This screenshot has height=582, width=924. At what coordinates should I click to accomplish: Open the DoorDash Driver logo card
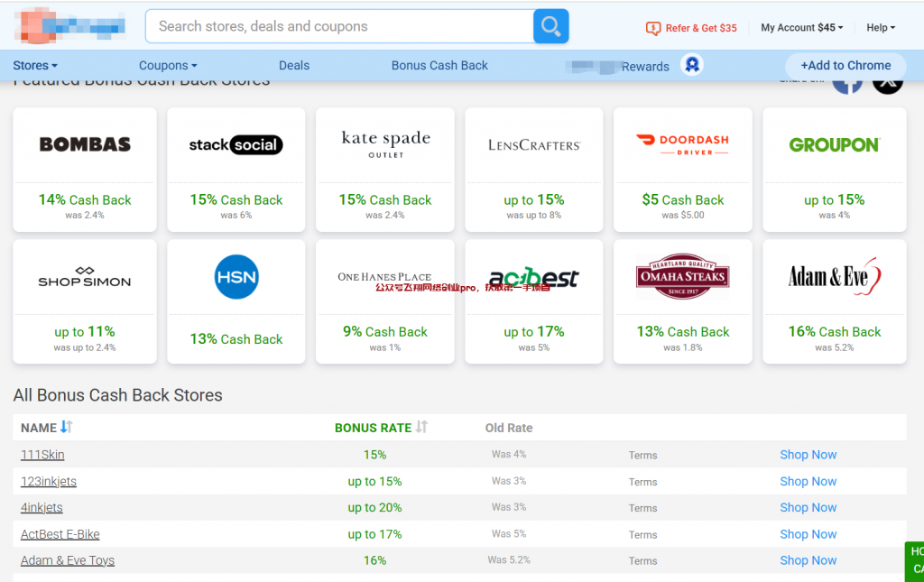(682, 144)
